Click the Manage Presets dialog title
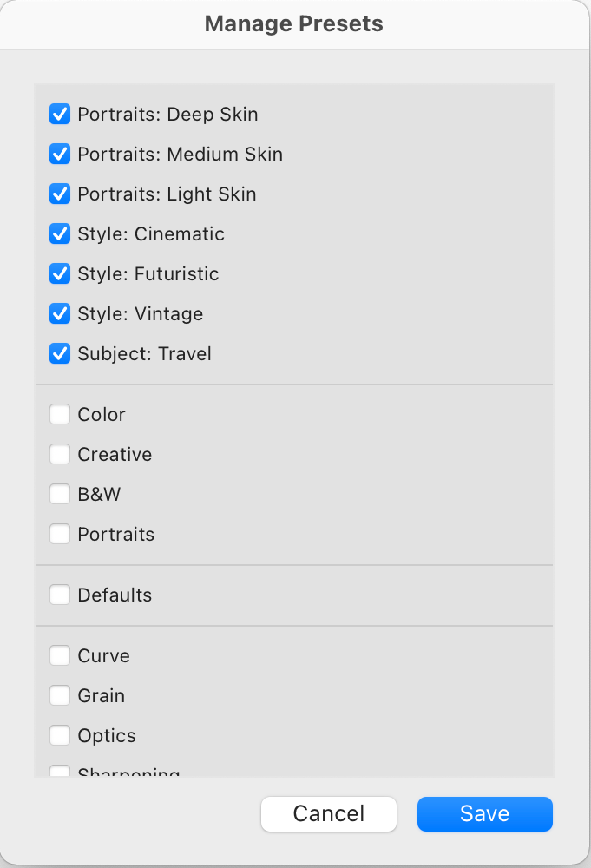This screenshot has height=868, width=591. tap(294, 23)
